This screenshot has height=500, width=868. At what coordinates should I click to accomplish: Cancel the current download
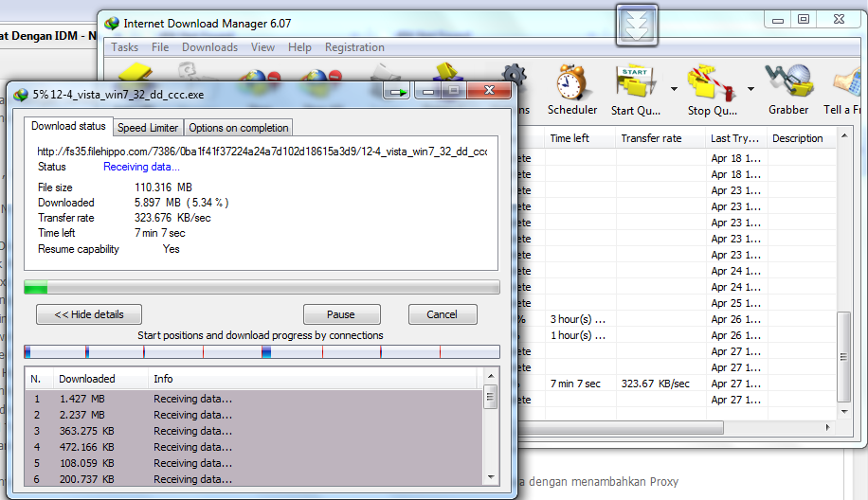coord(443,314)
